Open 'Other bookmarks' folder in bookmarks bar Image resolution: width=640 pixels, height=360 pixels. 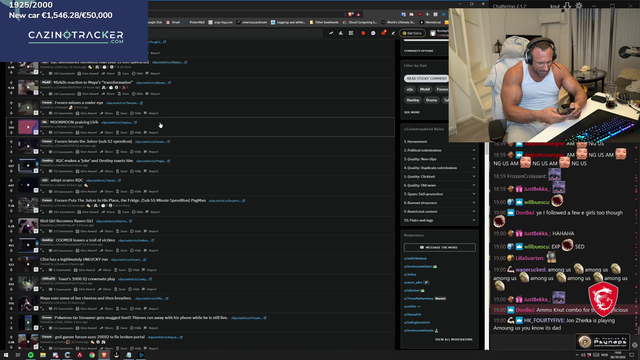coord(324,22)
